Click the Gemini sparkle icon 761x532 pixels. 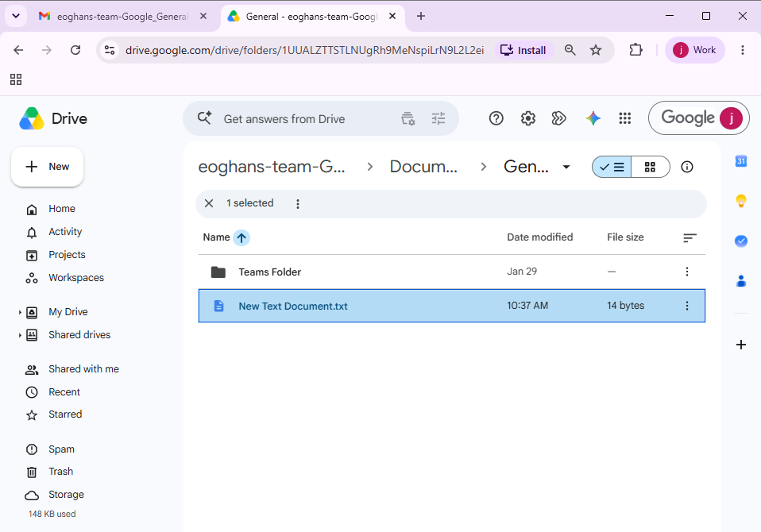click(x=593, y=118)
